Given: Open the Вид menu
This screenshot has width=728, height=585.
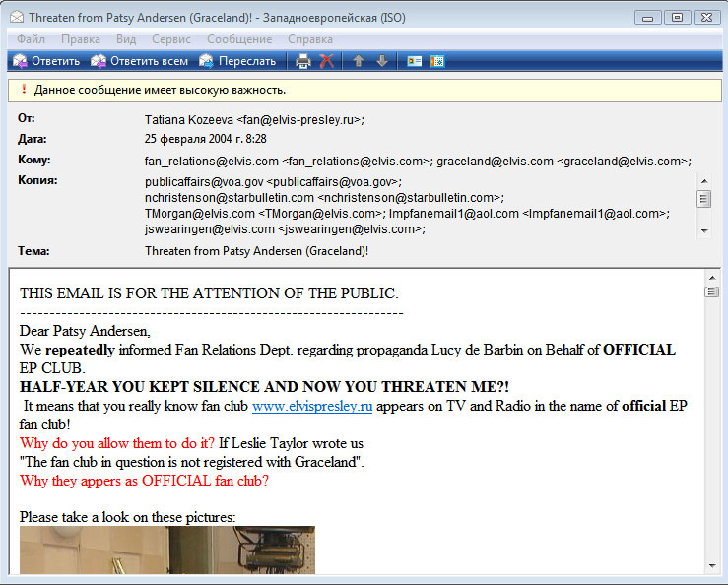Looking at the screenshot, I should coord(126,39).
